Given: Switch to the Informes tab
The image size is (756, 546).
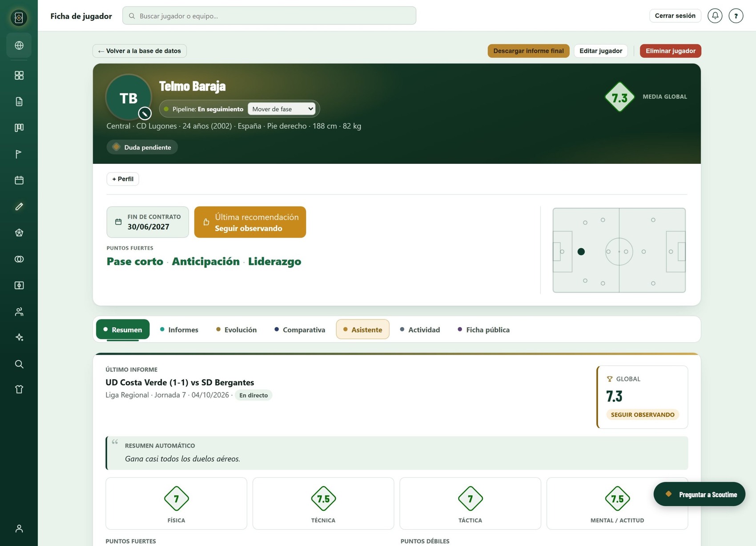Looking at the screenshot, I should coord(179,330).
